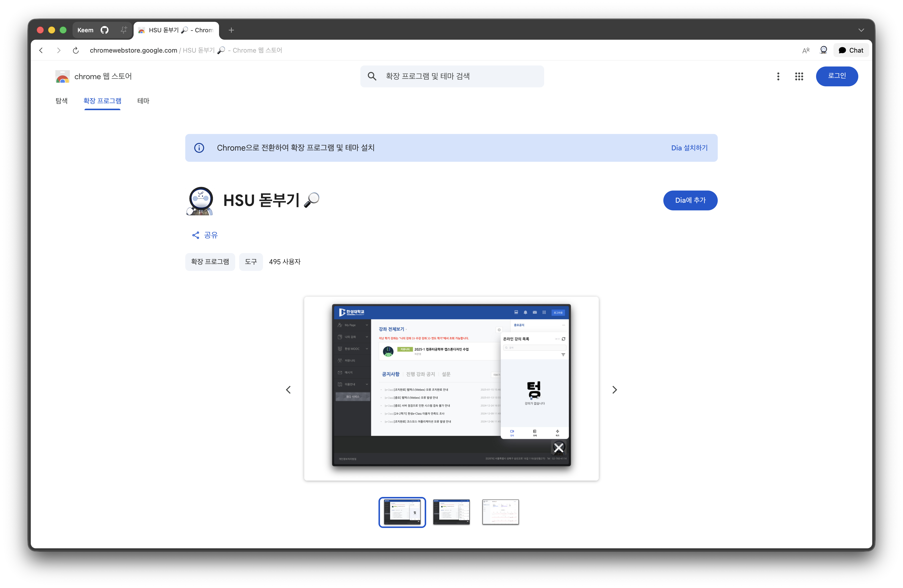Viewport: 903px width, 588px height.
Task: Click the Dia에 추가 button
Action: pyautogui.click(x=690, y=200)
